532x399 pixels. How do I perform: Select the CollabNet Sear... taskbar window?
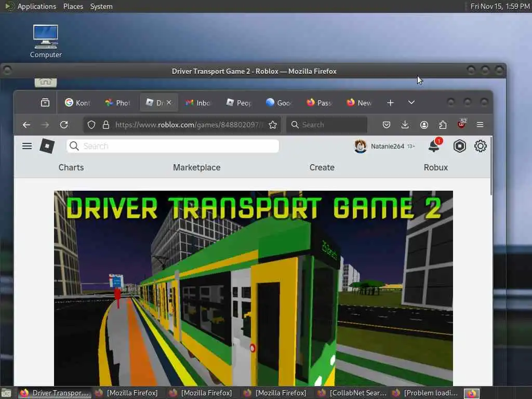pyautogui.click(x=352, y=393)
